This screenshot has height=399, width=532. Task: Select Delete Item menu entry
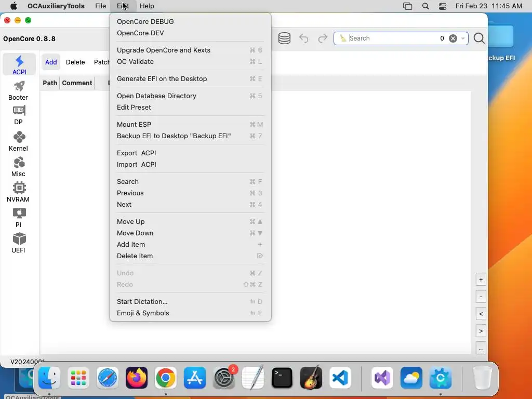tap(190, 256)
